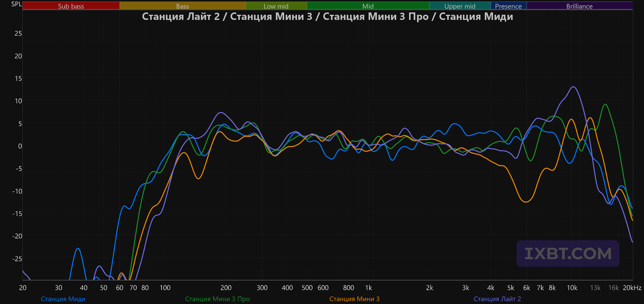The height and width of the screenshot is (304, 644).
Task: Click the 20kHz frequency axis label
Action: (x=633, y=288)
